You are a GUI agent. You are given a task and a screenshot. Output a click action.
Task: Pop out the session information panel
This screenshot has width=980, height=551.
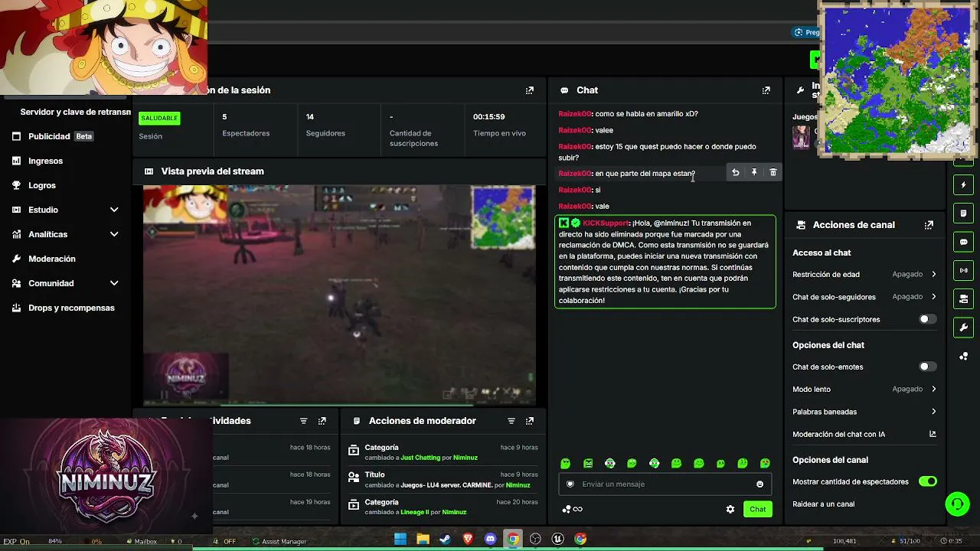click(529, 90)
